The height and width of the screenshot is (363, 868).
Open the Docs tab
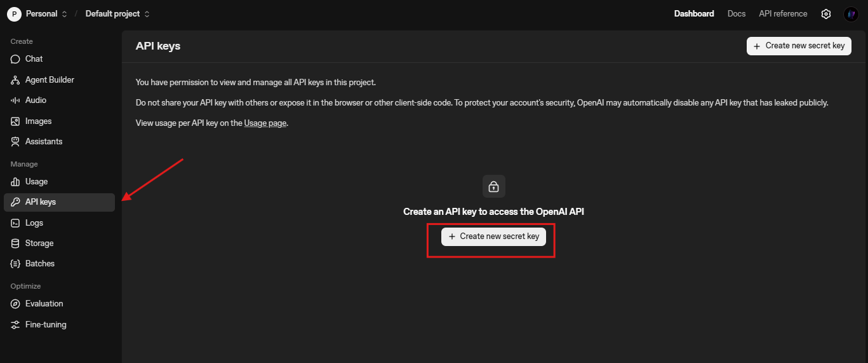tap(737, 14)
